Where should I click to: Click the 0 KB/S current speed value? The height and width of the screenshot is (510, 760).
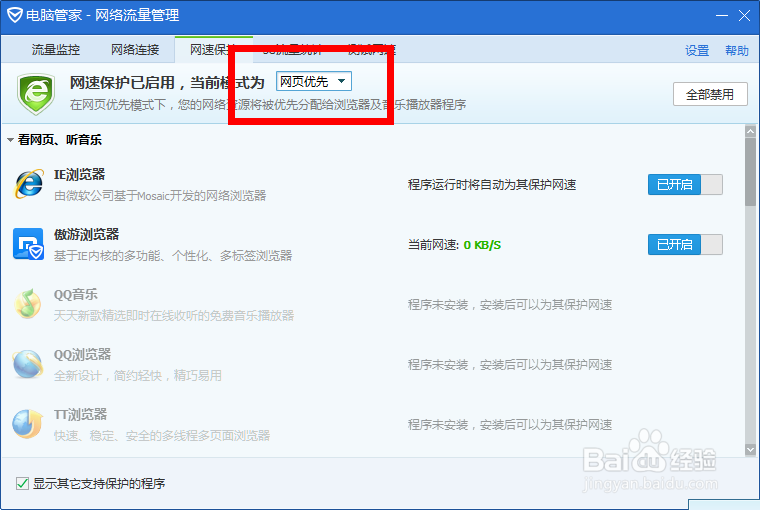point(482,245)
